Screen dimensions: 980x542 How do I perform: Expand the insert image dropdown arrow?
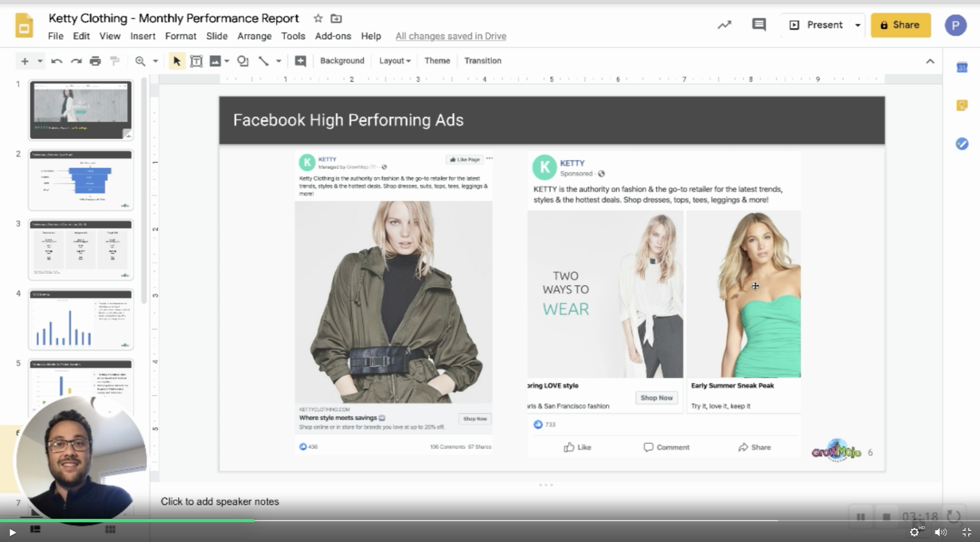click(x=227, y=61)
